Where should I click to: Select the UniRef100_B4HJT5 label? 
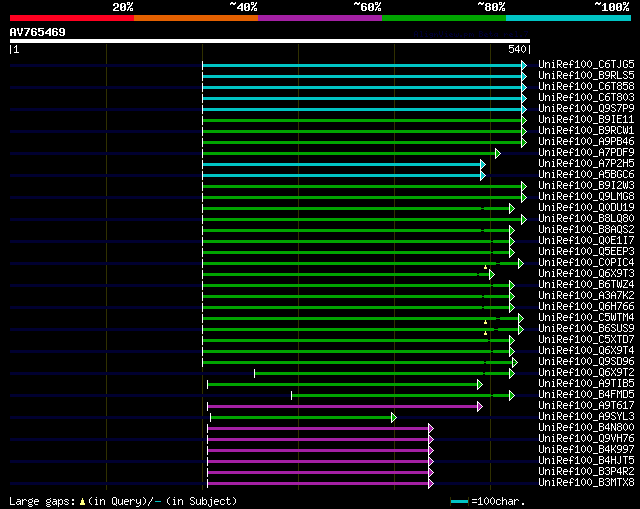(x=586, y=460)
